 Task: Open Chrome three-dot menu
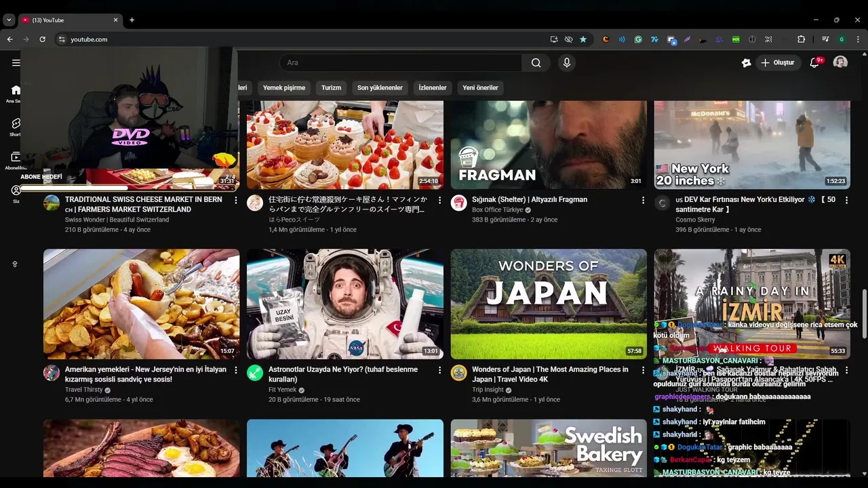point(858,39)
